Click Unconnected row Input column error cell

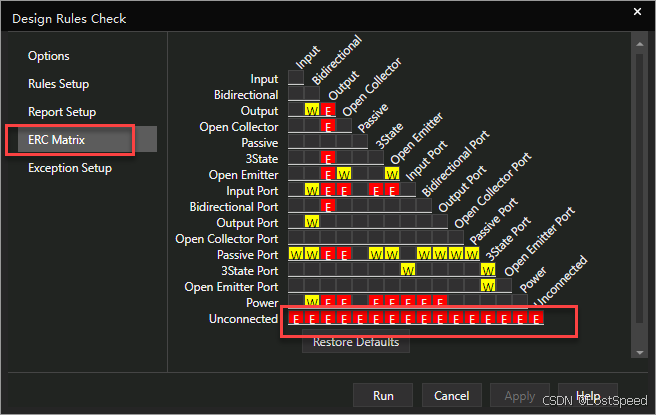coord(296,319)
